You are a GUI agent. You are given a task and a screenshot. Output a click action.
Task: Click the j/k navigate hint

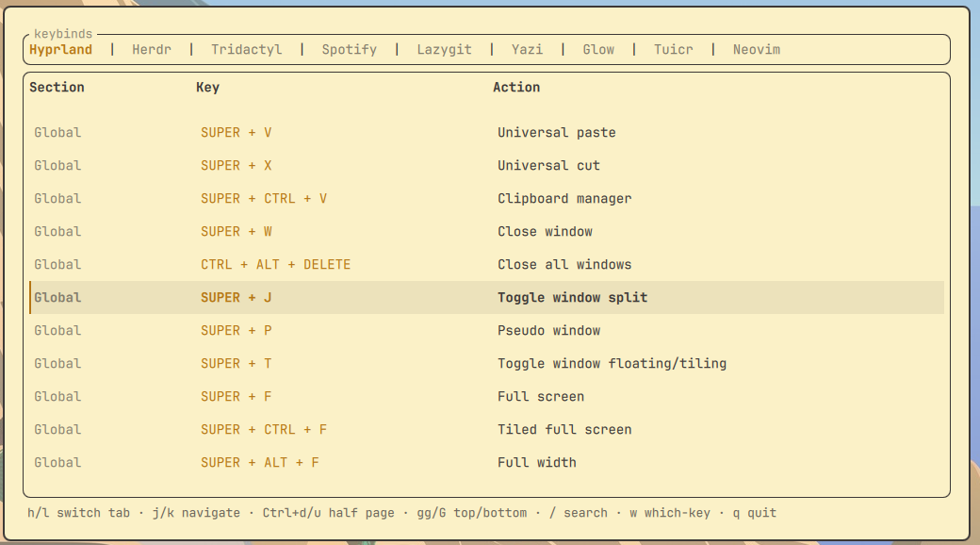click(x=196, y=513)
